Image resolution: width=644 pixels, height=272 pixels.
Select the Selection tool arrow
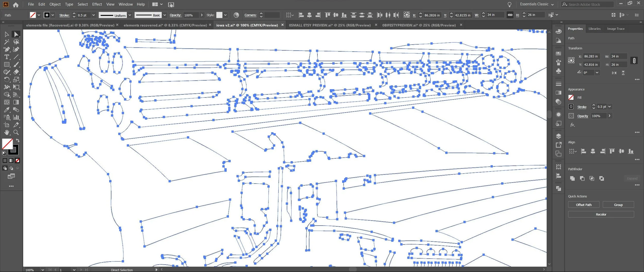click(7, 34)
